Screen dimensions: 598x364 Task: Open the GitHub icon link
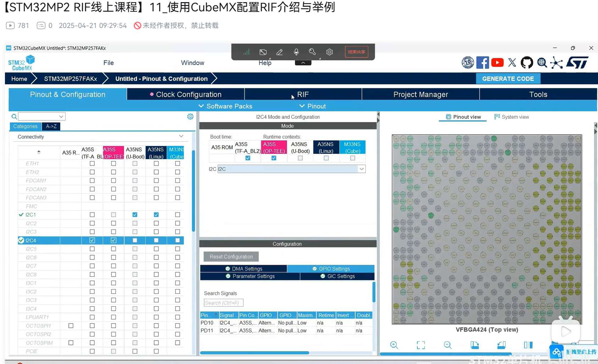click(x=527, y=63)
